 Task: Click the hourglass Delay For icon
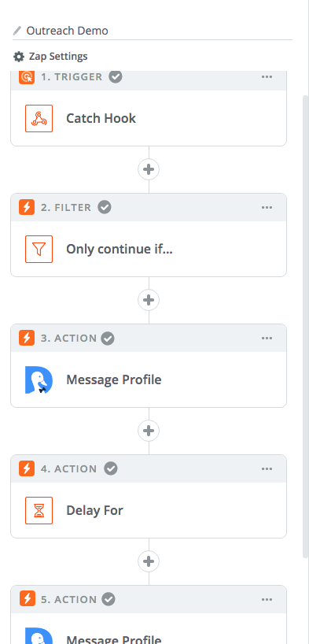[39, 510]
